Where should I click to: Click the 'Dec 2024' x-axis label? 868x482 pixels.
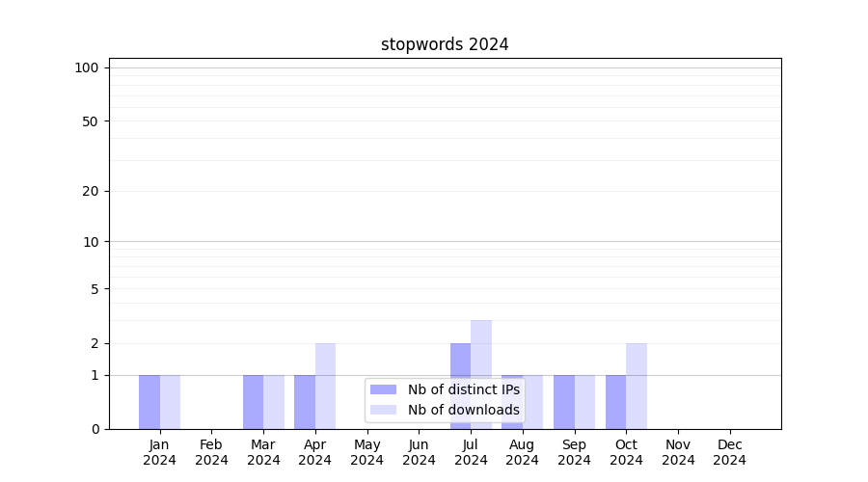click(x=729, y=452)
